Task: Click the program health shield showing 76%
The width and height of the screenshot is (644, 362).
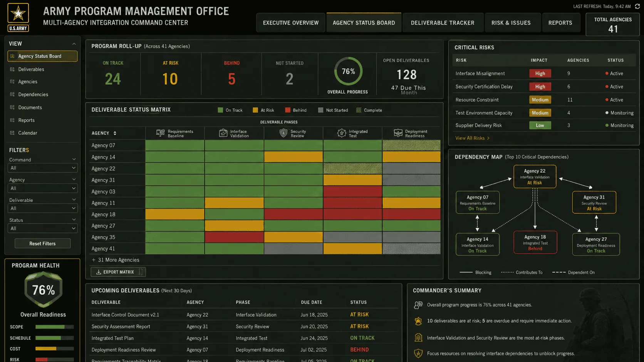Action: [43, 289]
